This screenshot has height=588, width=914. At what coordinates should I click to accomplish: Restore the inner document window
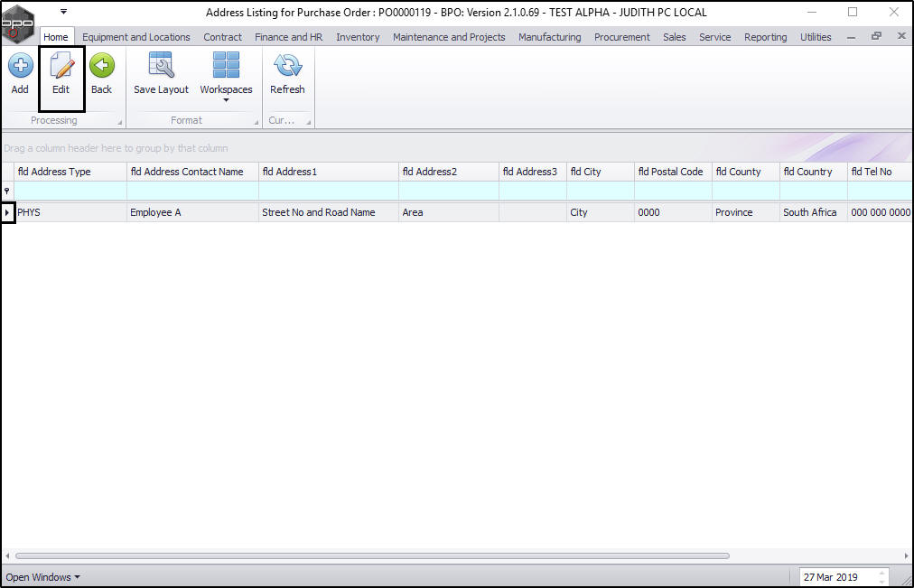pos(876,36)
